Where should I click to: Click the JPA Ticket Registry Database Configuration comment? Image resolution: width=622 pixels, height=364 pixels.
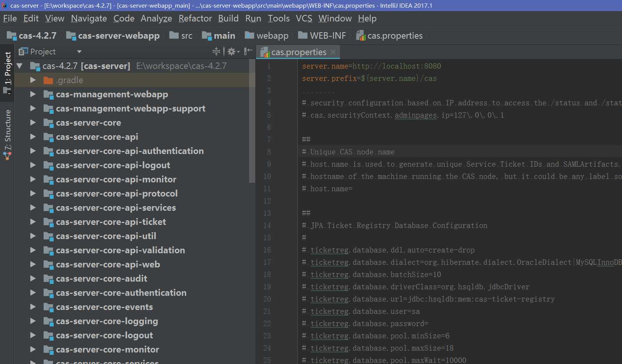[x=395, y=225]
